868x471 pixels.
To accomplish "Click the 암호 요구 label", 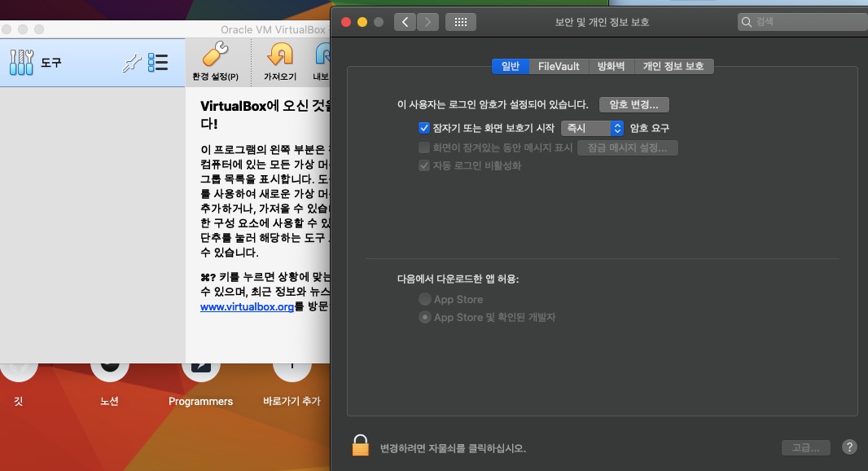I will [x=649, y=128].
